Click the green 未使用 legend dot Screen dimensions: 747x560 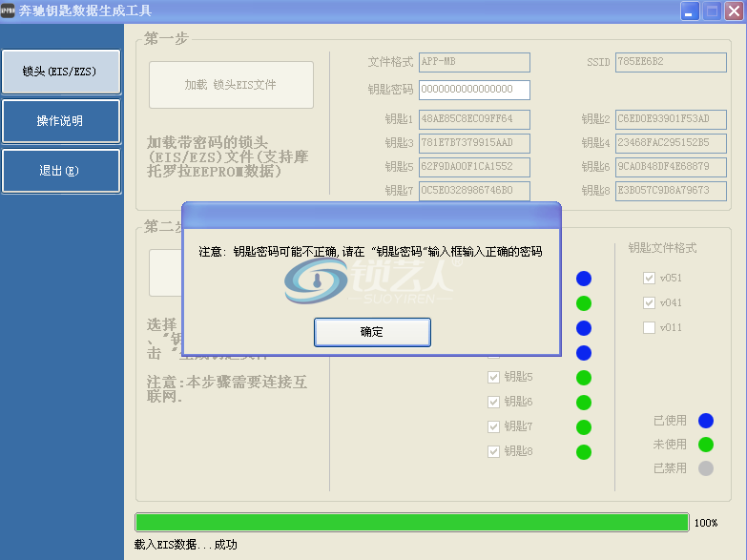[x=706, y=445]
